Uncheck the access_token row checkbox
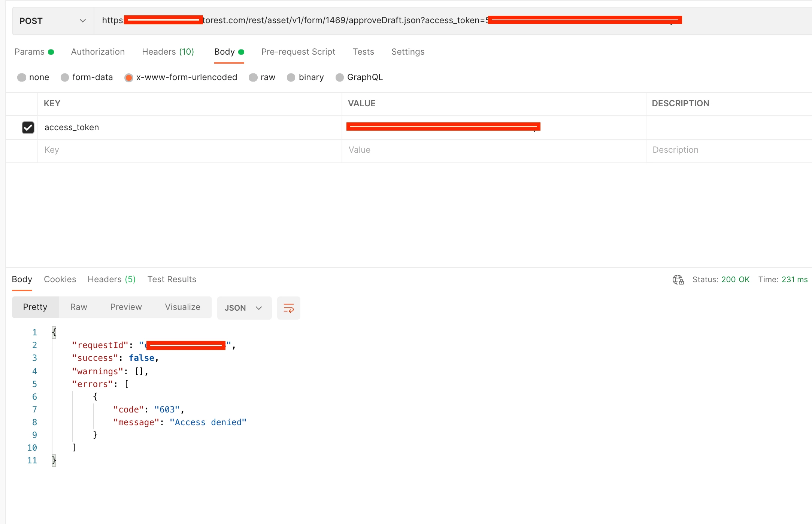This screenshot has width=812, height=524. [28, 128]
